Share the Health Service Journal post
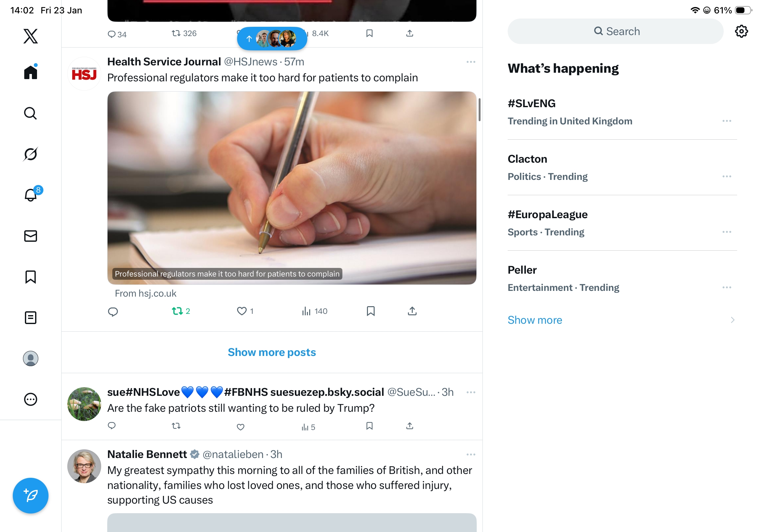762x532 pixels. [412, 311]
